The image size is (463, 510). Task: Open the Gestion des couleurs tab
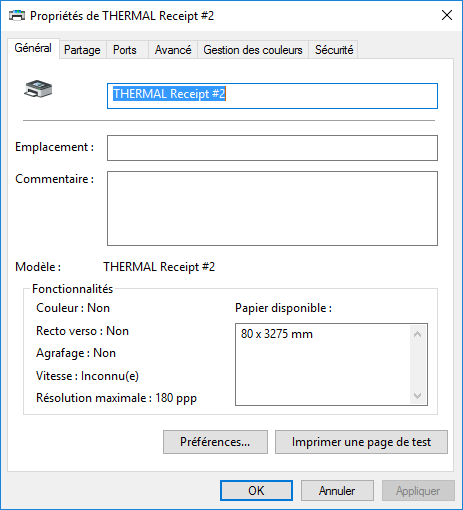[253, 50]
